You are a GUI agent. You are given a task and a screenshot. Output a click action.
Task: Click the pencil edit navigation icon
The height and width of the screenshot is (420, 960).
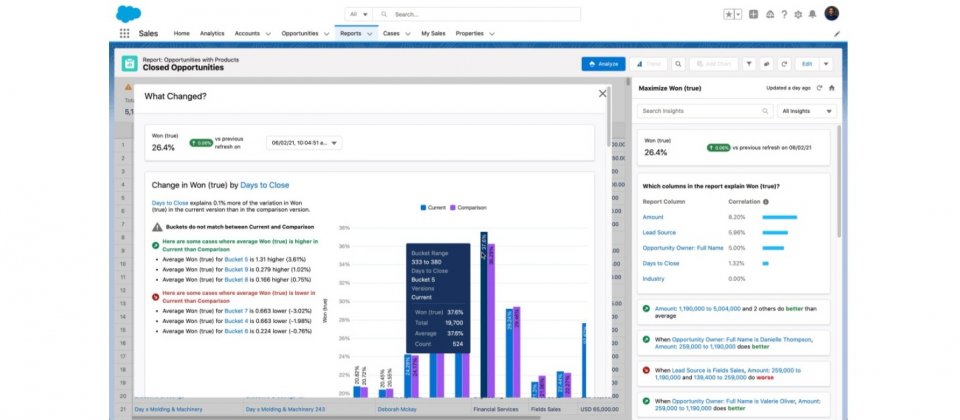tap(837, 34)
